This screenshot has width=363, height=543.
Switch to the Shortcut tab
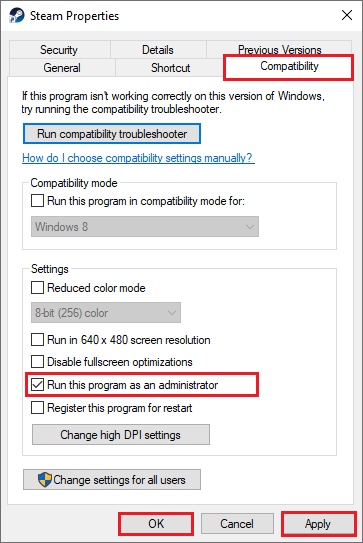point(170,68)
